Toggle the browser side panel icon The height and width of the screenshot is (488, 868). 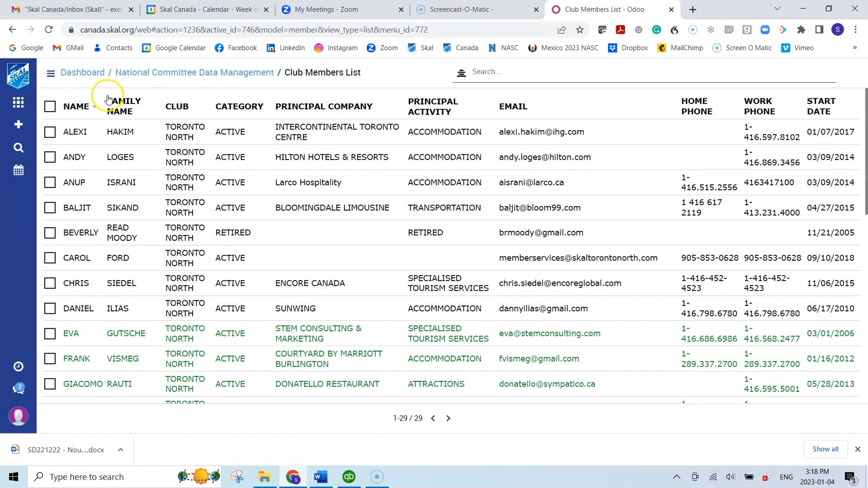[x=819, y=30]
